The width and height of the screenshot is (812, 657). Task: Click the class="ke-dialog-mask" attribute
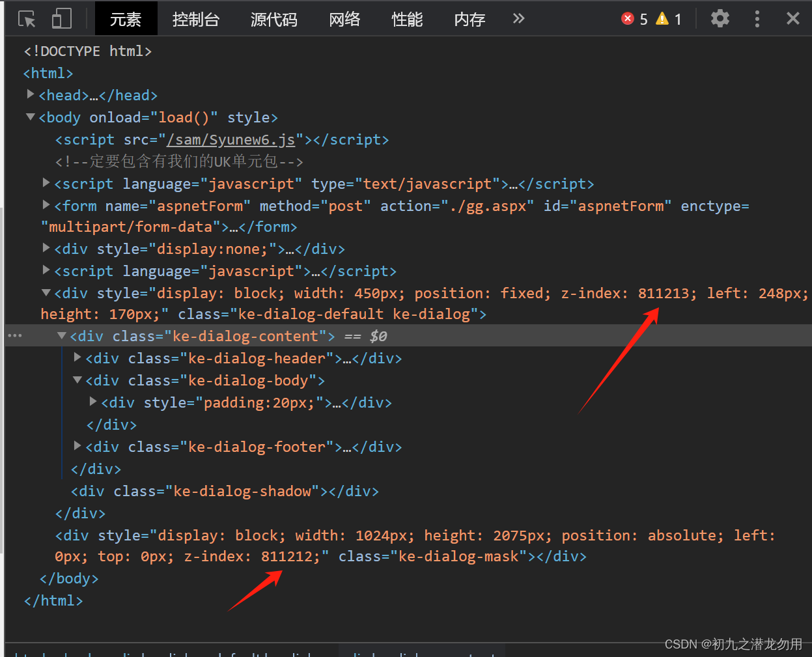(433, 556)
